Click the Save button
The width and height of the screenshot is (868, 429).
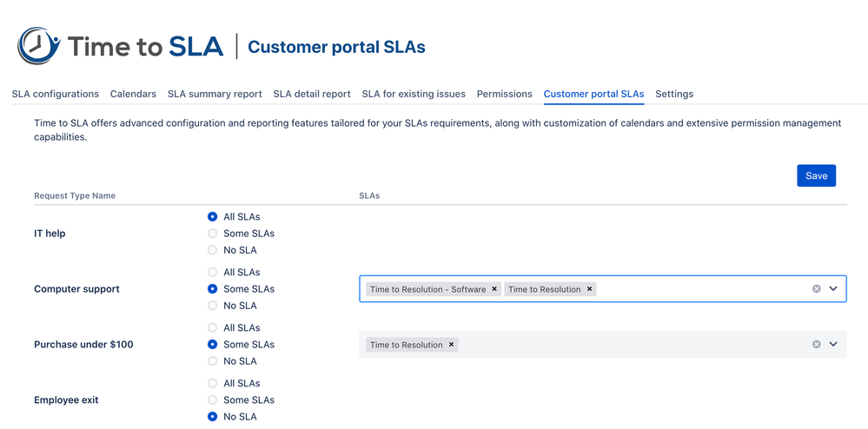816,175
